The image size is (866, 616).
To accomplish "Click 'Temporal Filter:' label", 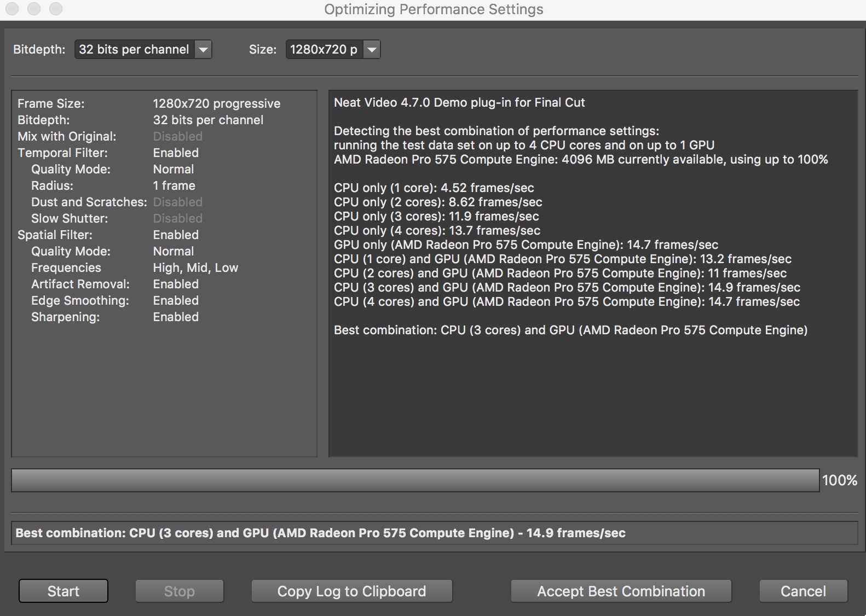I will [x=62, y=153].
